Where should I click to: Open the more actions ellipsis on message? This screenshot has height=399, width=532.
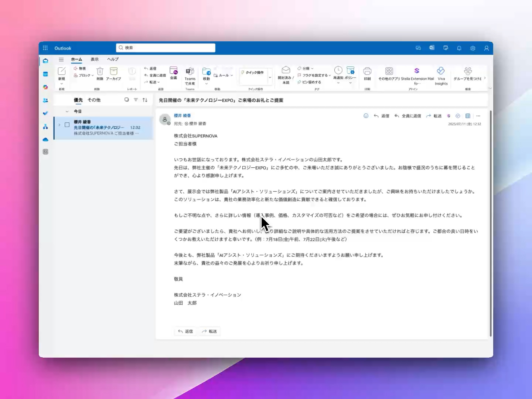click(478, 116)
